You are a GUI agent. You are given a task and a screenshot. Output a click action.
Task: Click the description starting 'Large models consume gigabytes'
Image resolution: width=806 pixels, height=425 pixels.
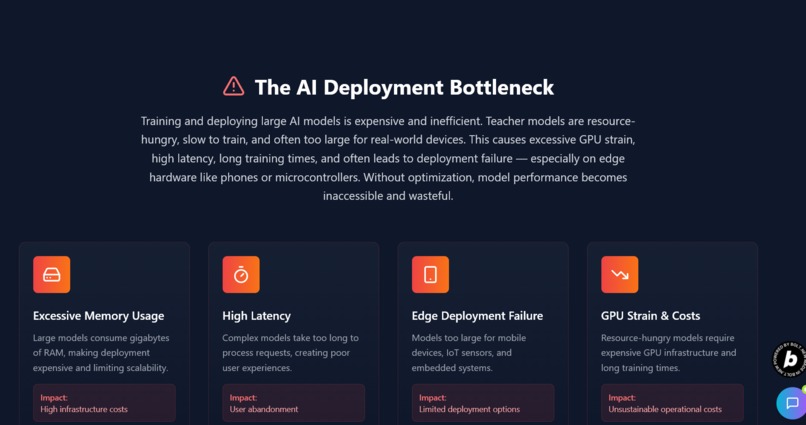101,353
